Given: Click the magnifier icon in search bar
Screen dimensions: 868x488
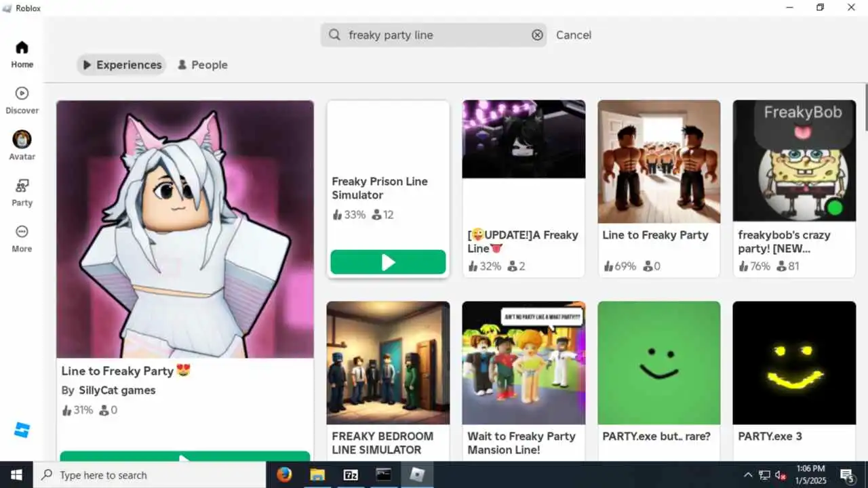Looking at the screenshot, I should pos(334,35).
